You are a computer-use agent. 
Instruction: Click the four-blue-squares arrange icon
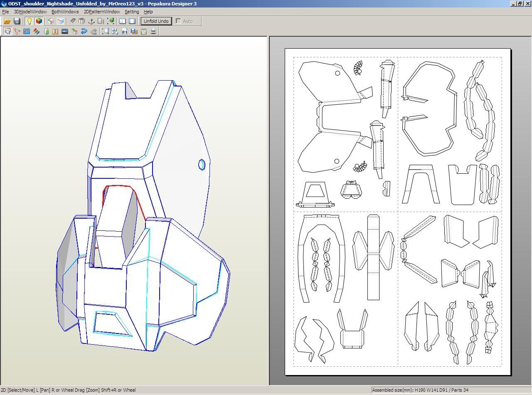pyautogui.click(x=115, y=31)
